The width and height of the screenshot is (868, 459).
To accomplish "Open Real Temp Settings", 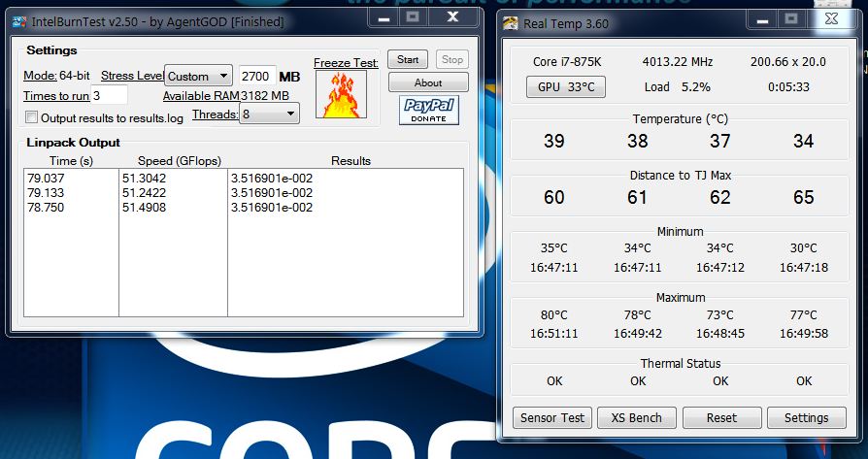I will coord(807,417).
